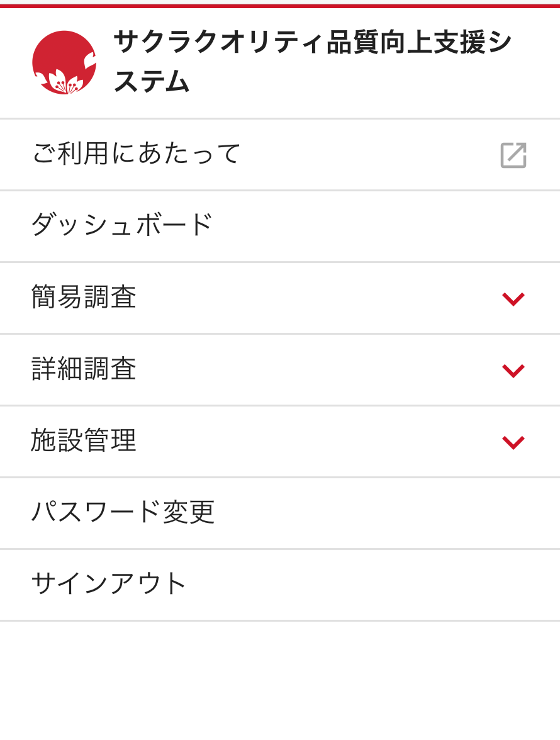
Task: Select パスワード変更 from the menu
Action: pos(123,512)
